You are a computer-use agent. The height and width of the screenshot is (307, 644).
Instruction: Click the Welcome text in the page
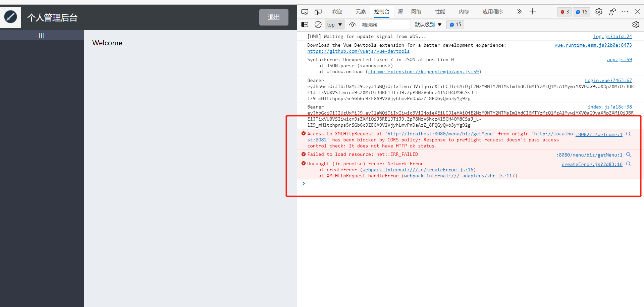click(107, 43)
